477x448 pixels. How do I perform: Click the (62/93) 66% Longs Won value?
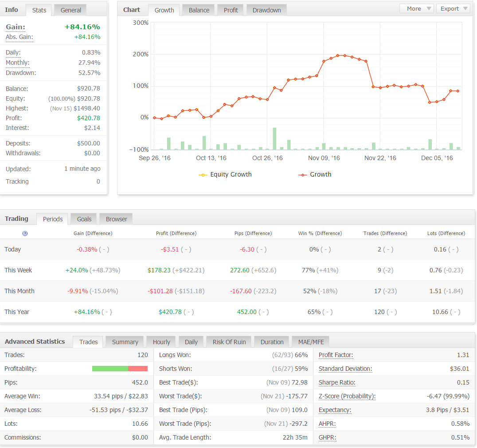pyautogui.click(x=290, y=355)
